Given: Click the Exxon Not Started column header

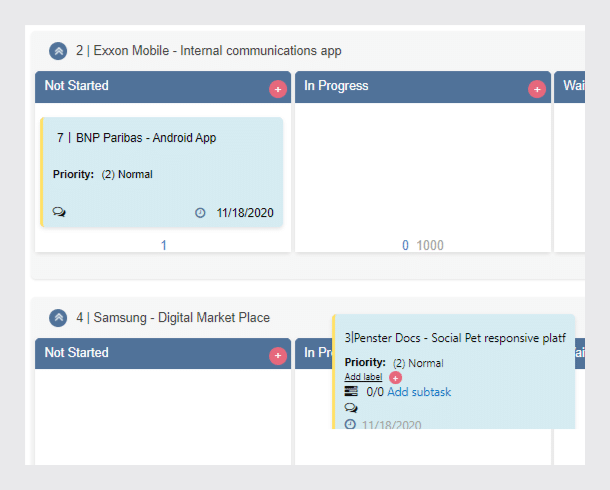Looking at the screenshot, I should coord(163,87).
